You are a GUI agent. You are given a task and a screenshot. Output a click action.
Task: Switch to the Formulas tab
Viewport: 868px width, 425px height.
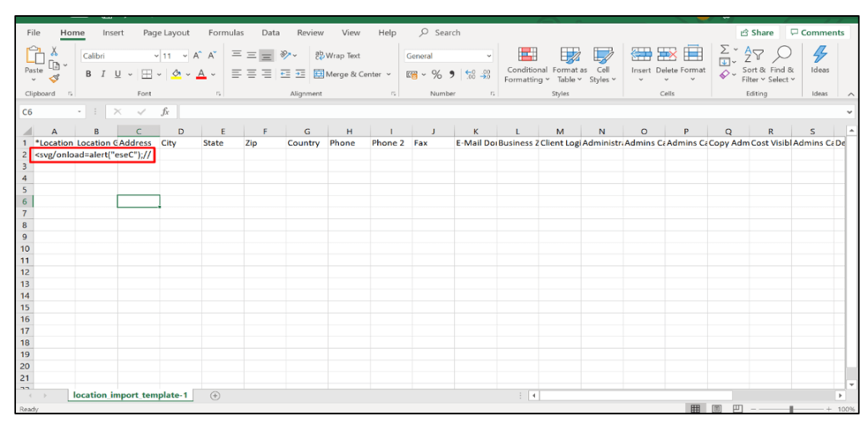[225, 33]
